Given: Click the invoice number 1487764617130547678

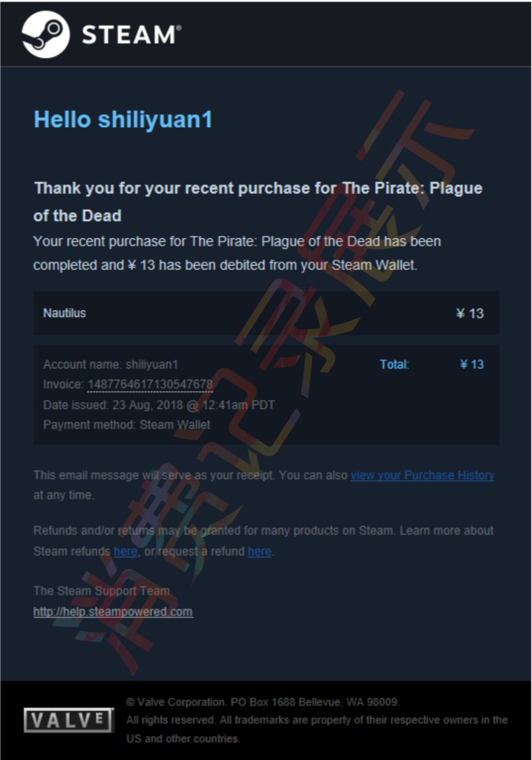Looking at the screenshot, I should click(150, 384).
